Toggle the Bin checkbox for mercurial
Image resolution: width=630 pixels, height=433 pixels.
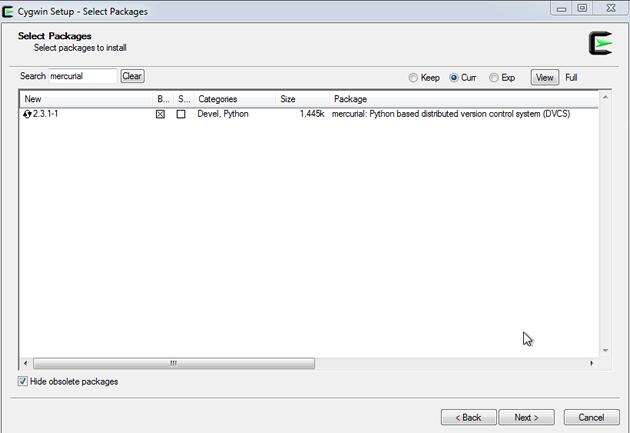160,114
